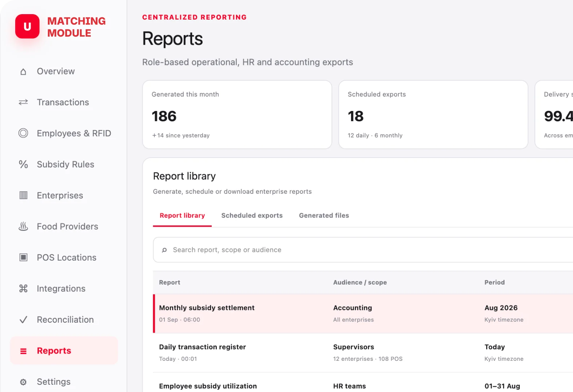Click the red U logo badge

click(x=27, y=26)
